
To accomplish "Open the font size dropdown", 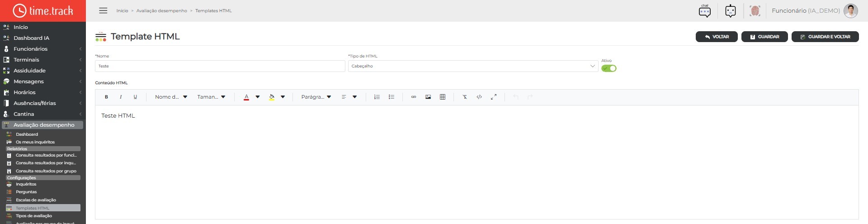I will click(x=211, y=97).
